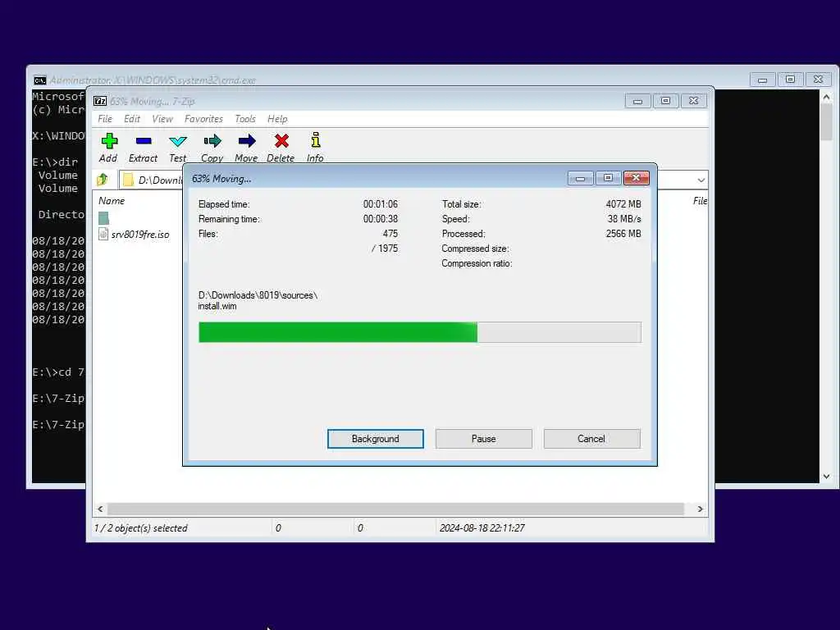
Task: Open the Favorites menu
Action: tap(203, 119)
